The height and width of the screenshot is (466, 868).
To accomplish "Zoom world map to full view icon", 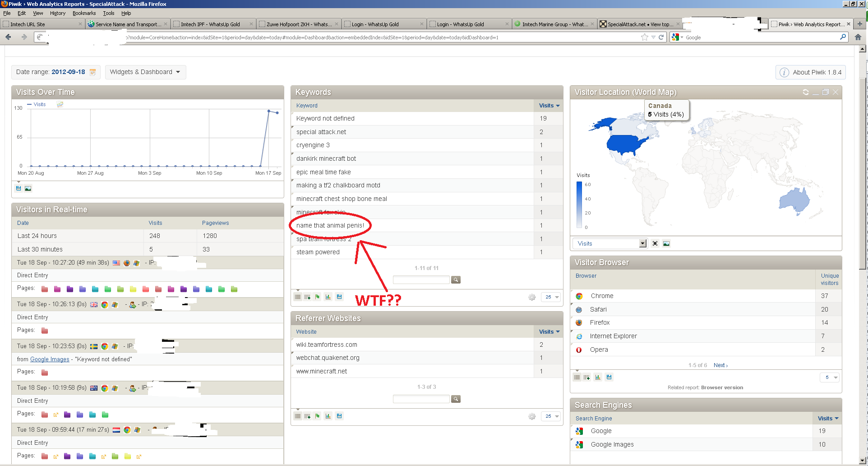I will click(655, 243).
